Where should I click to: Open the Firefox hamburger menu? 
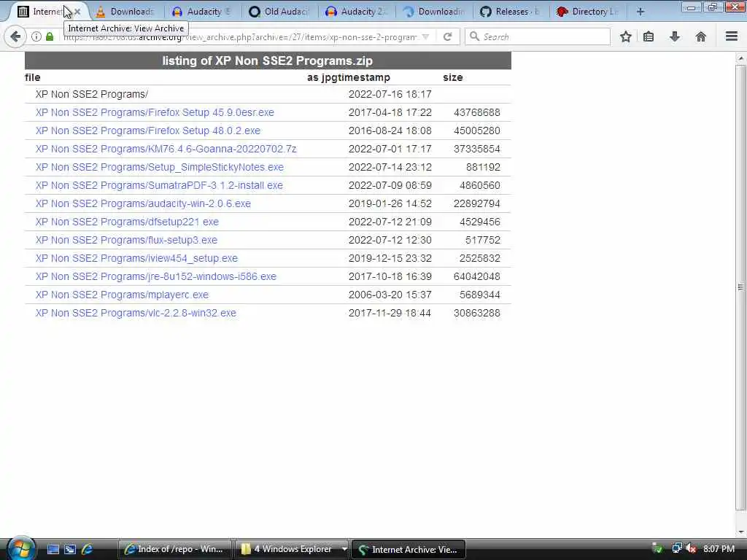pyautogui.click(x=732, y=36)
